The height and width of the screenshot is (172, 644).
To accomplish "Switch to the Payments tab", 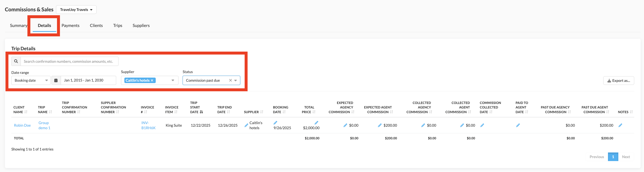I will 70,25.
